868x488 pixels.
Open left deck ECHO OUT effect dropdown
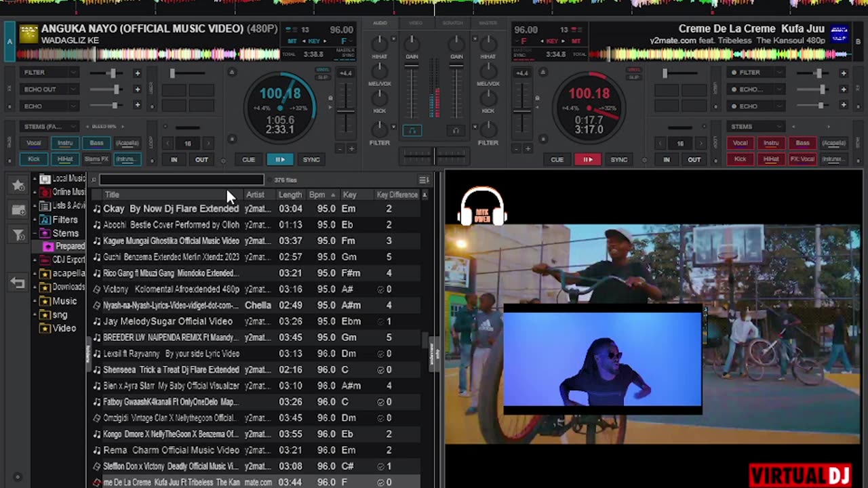pos(74,89)
